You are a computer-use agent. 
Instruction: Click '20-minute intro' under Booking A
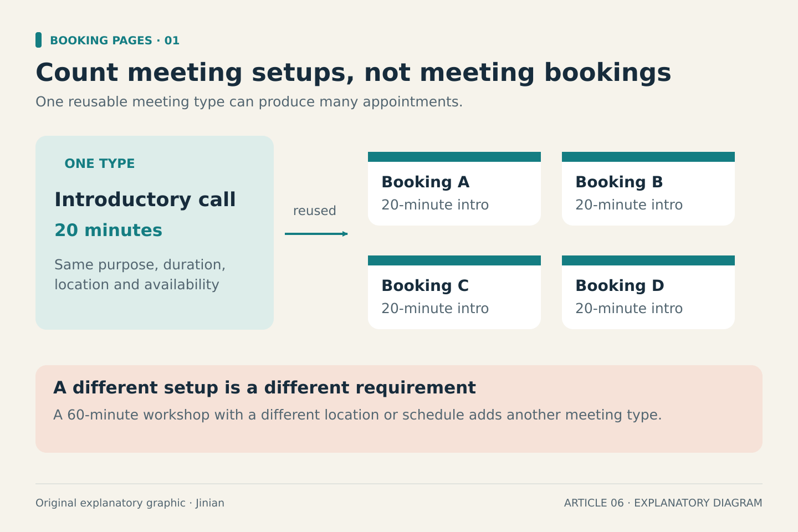(435, 205)
